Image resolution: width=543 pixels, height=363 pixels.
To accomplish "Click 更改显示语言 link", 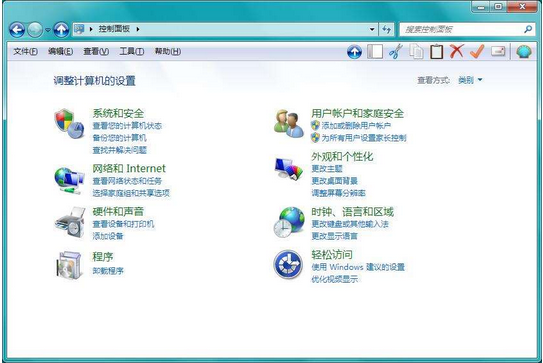I will point(335,236).
